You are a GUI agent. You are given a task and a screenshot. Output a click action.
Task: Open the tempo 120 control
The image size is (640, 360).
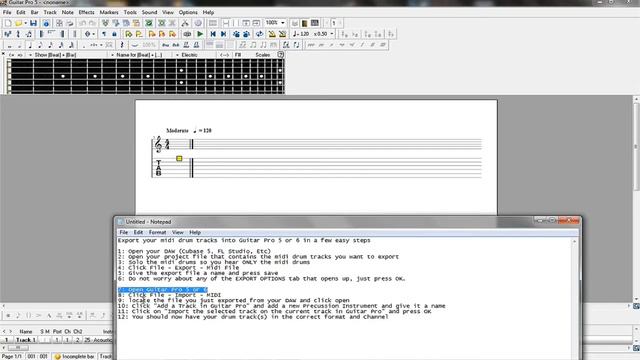click(302, 34)
